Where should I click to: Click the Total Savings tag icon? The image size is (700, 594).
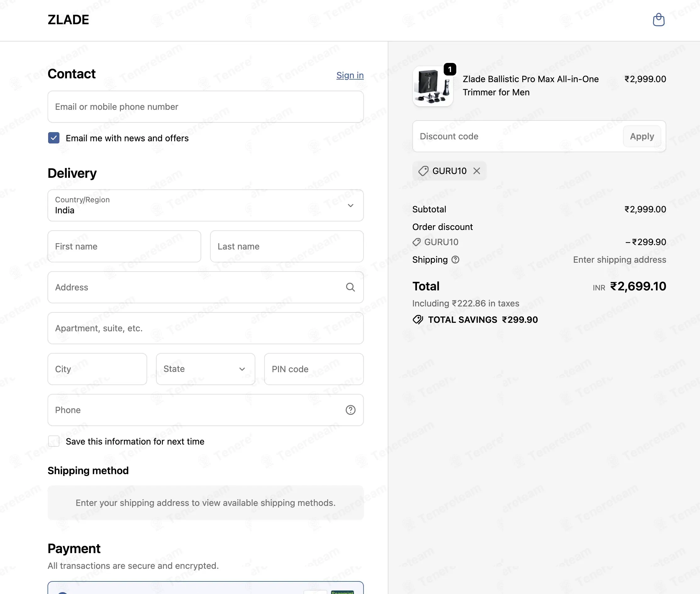click(x=418, y=320)
